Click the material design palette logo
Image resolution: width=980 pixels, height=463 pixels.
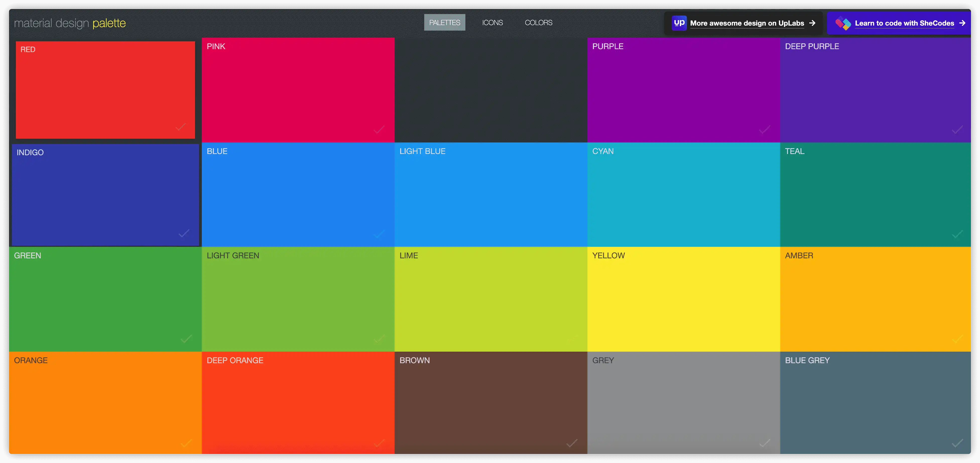70,23
